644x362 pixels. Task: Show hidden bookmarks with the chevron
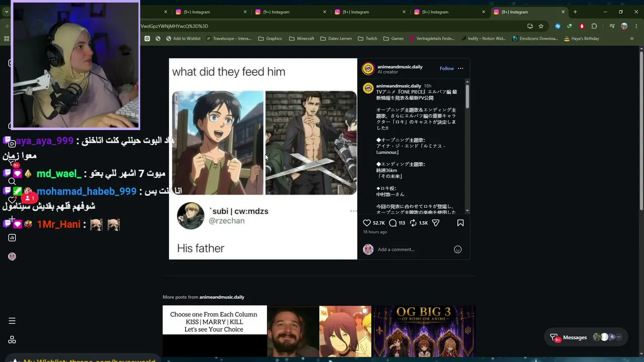click(x=631, y=38)
